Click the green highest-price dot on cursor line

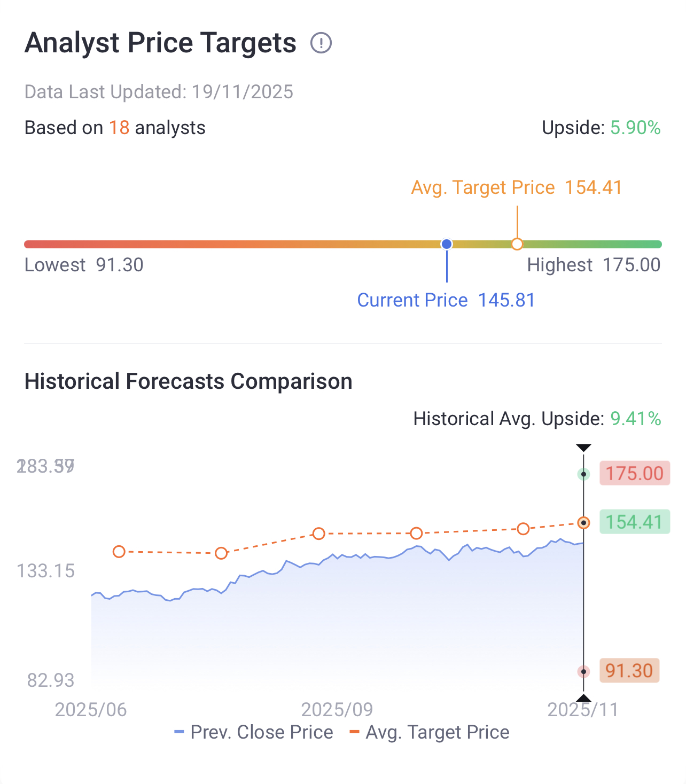tap(583, 474)
